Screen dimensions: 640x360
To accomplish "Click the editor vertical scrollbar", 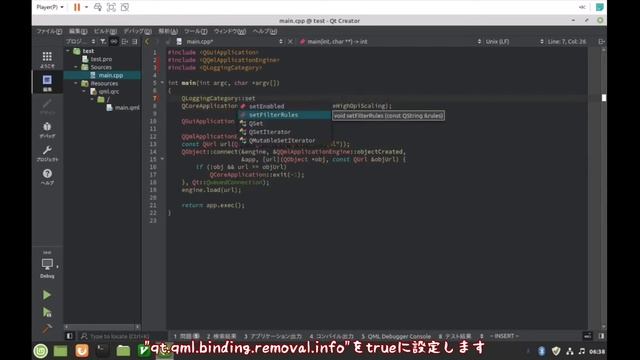I will [x=604, y=188].
